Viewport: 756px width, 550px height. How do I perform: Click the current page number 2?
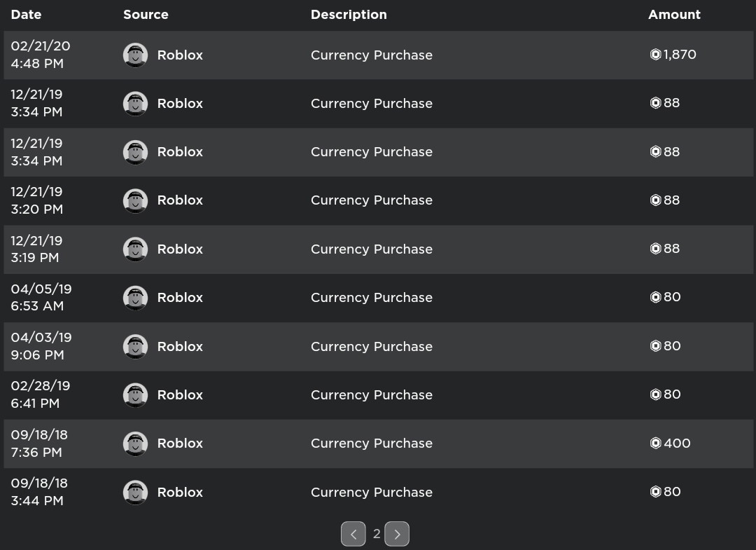377,534
